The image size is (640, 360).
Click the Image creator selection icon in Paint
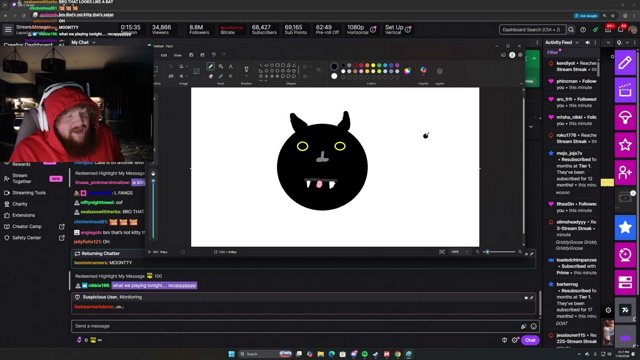point(196,71)
